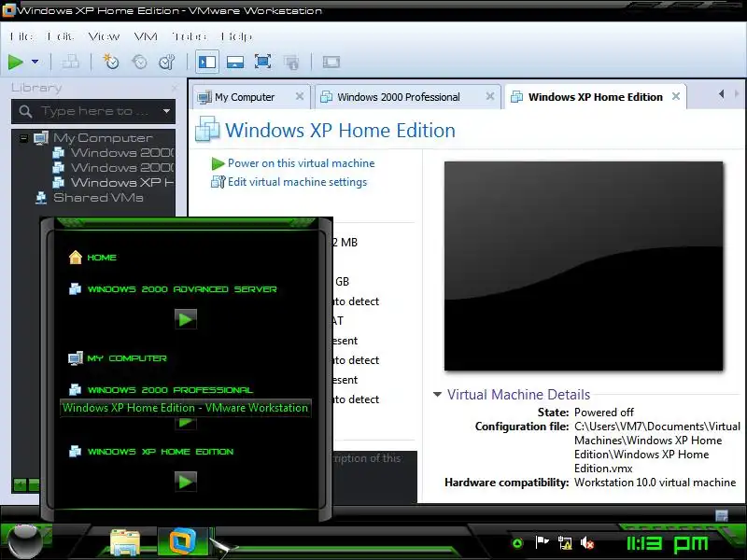Image resolution: width=747 pixels, height=560 pixels.
Task: Click the muted volume tray icon
Action: tap(587, 543)
